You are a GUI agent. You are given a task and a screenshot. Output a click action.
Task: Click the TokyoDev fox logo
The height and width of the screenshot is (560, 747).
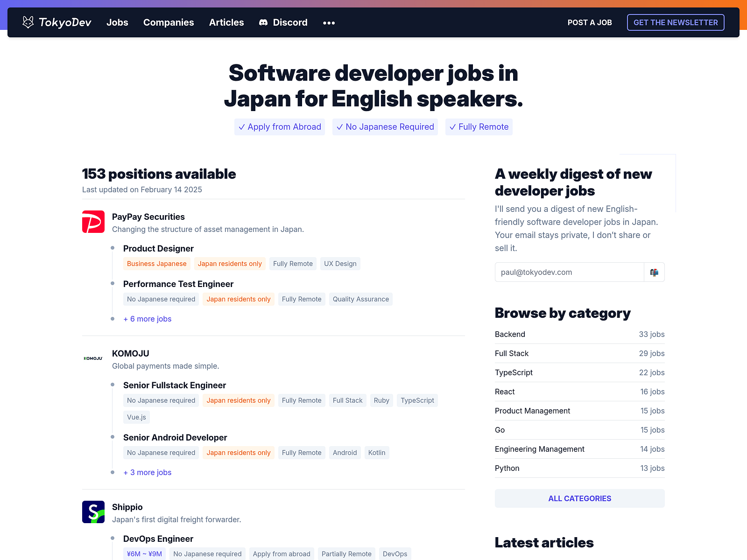(28, 21)
